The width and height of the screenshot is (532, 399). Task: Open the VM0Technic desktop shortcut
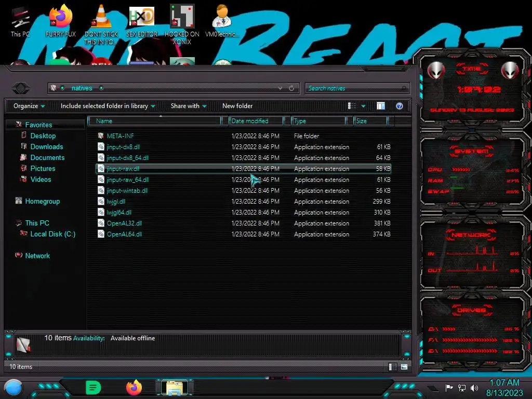pos(222,21)
